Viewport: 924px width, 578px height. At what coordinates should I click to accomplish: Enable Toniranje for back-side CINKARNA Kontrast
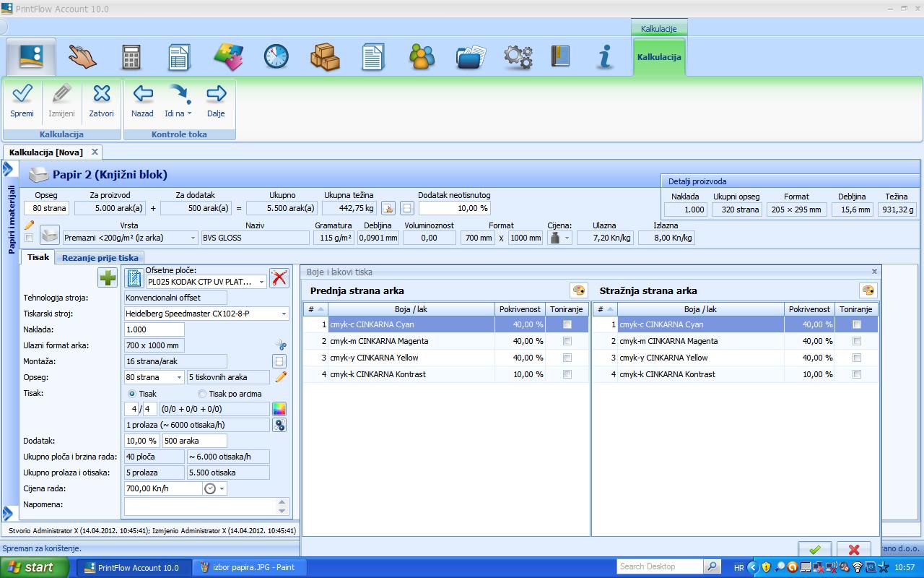click(x=857, y=374)
